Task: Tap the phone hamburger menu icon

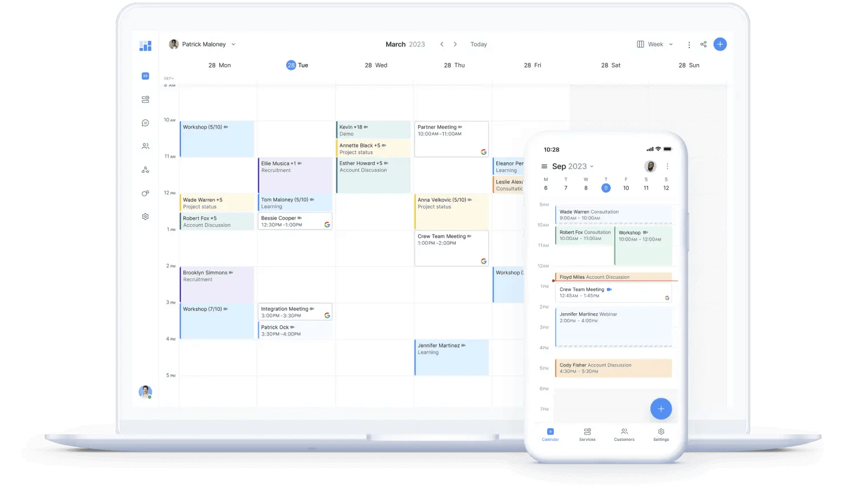Action: click(544, 166)
